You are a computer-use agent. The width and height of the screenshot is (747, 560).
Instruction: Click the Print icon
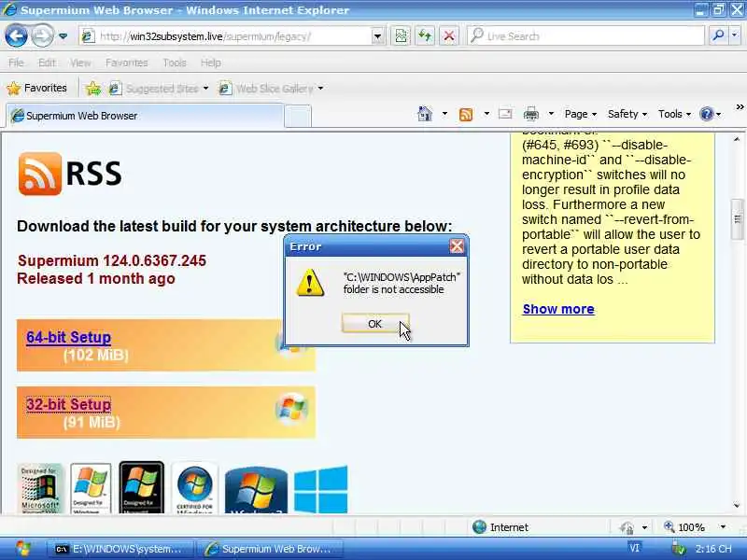530,114
